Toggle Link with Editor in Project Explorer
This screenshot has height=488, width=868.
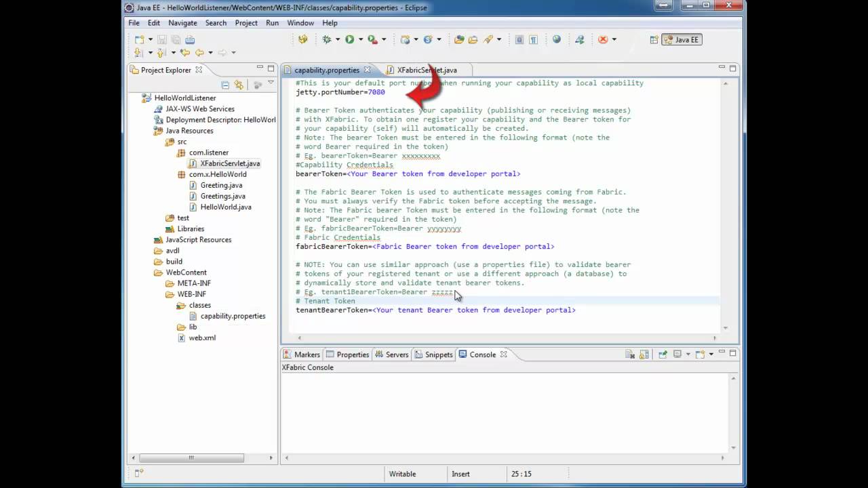pos(239,85)
